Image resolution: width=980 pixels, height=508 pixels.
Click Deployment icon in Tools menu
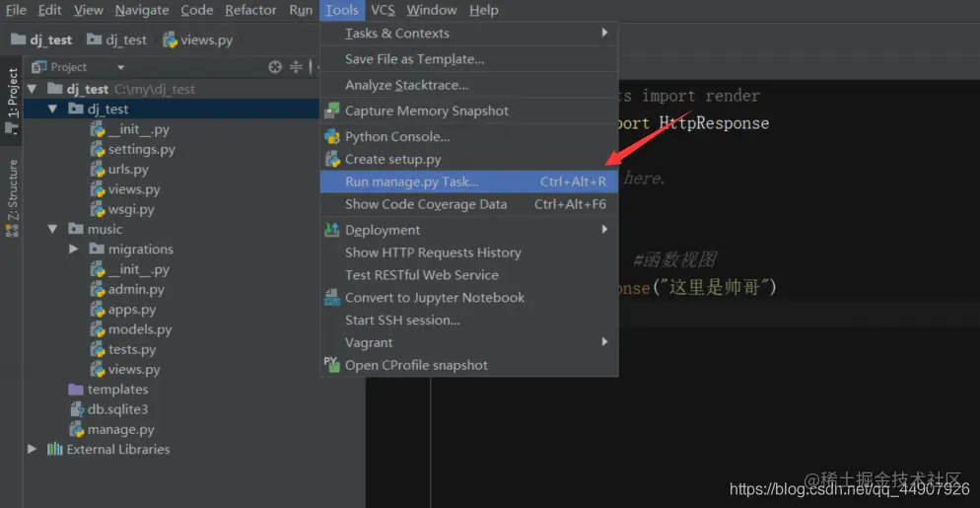(332, 230)
